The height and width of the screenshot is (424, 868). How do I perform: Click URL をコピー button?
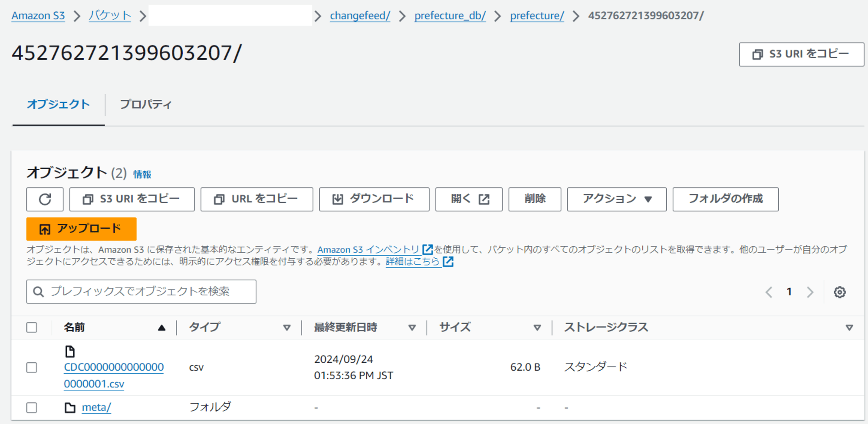[x=256, y=199]
